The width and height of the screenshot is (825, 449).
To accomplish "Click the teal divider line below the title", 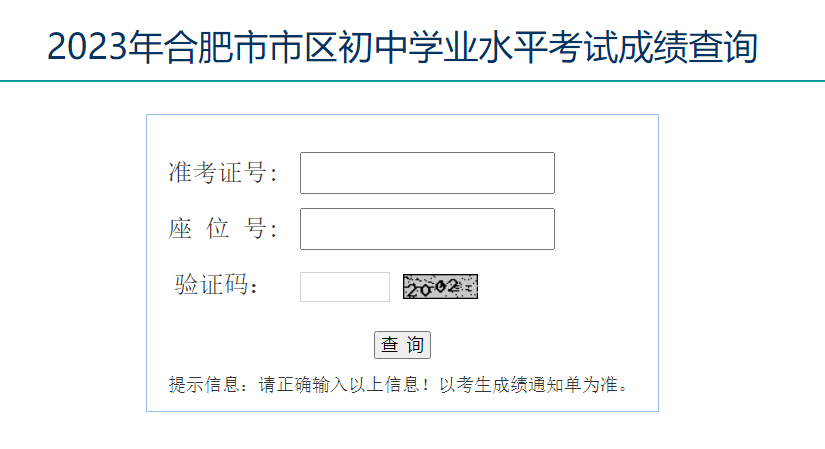I will tap(412, 81).
